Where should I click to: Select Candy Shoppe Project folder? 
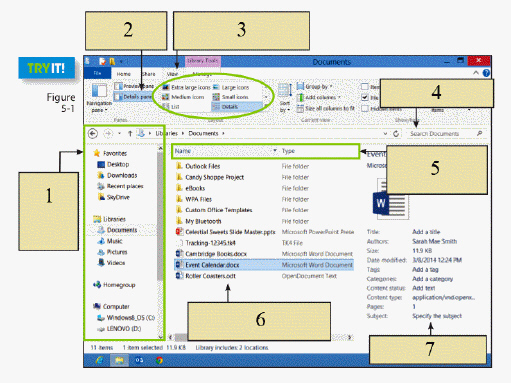click(214, 177)
